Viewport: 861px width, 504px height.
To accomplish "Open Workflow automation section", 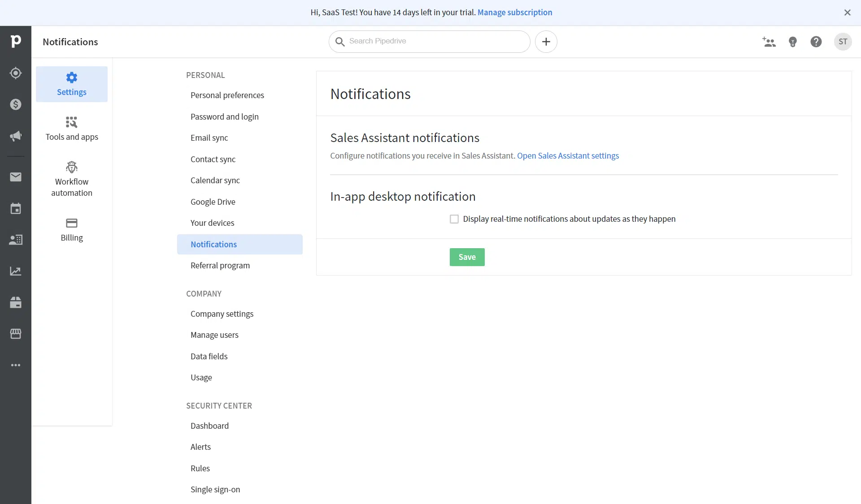I will pyautogui.click(x=72, y=179).
